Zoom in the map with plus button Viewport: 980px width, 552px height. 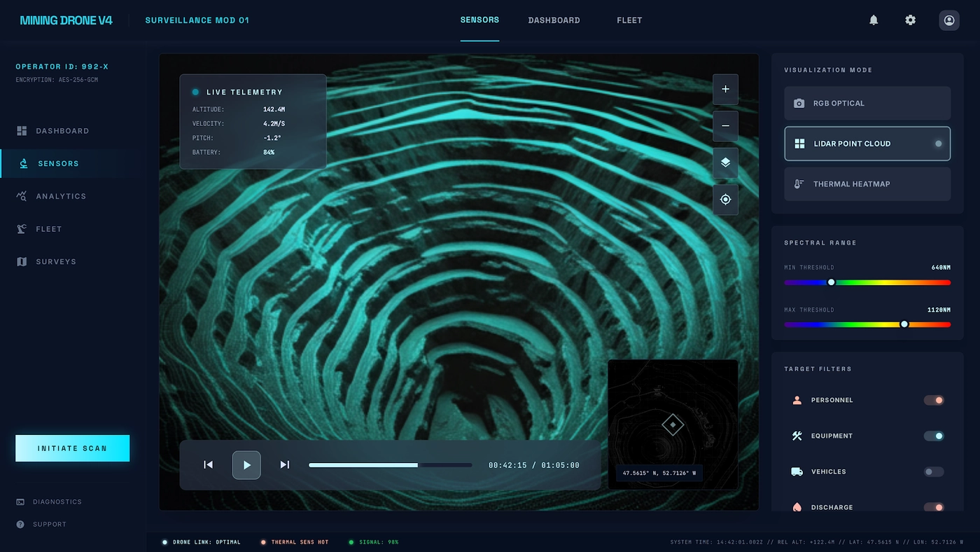[725, 89]
